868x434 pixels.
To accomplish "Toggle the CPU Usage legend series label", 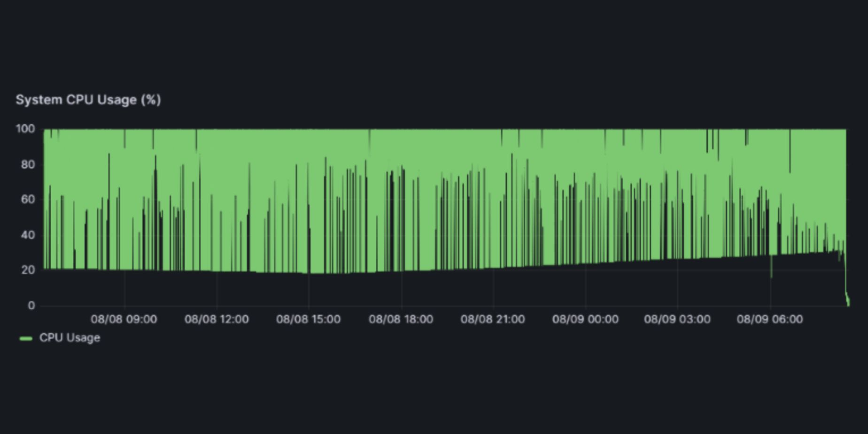I will 70,338.
